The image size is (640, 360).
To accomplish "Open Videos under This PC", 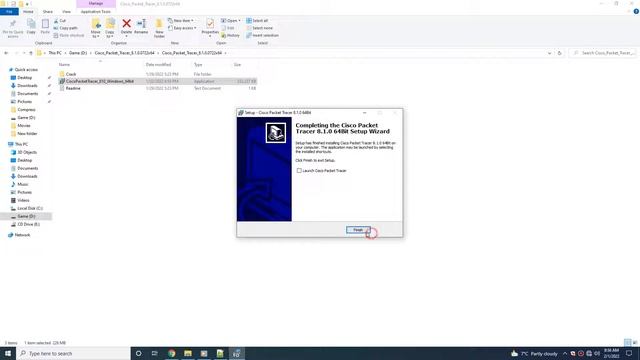I will click(23, 200).
